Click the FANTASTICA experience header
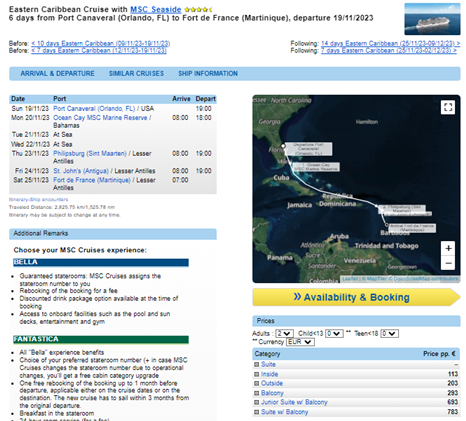Screen dimensions: 466x421 point(101,340)
